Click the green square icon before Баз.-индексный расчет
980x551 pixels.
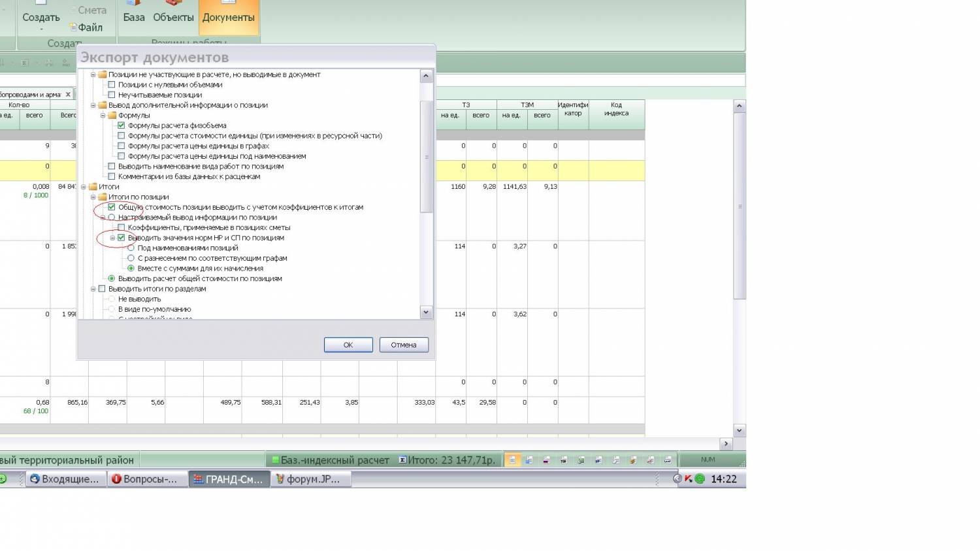[x=276, y=460]
